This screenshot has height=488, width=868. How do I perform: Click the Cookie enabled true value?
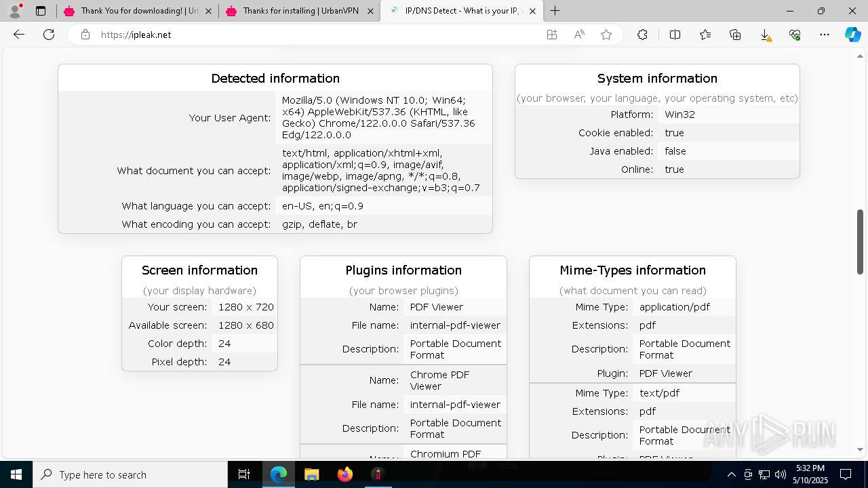point(674,133)
